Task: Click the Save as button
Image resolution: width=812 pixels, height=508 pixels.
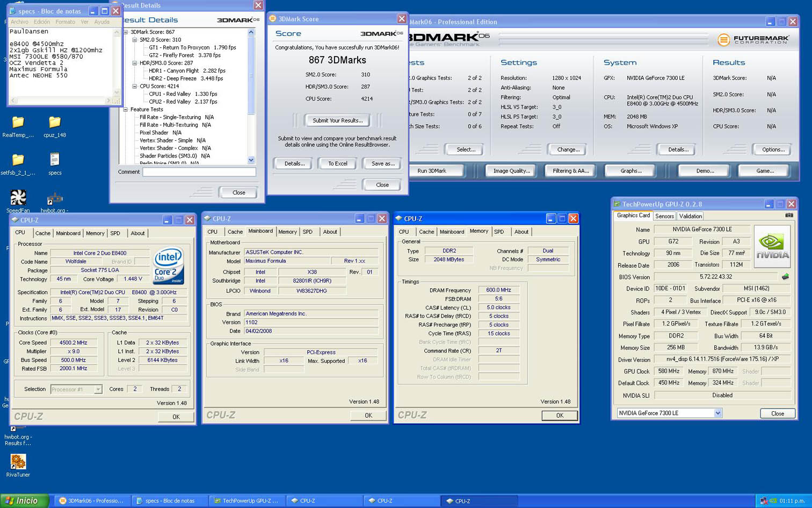Action: point(383,163)
